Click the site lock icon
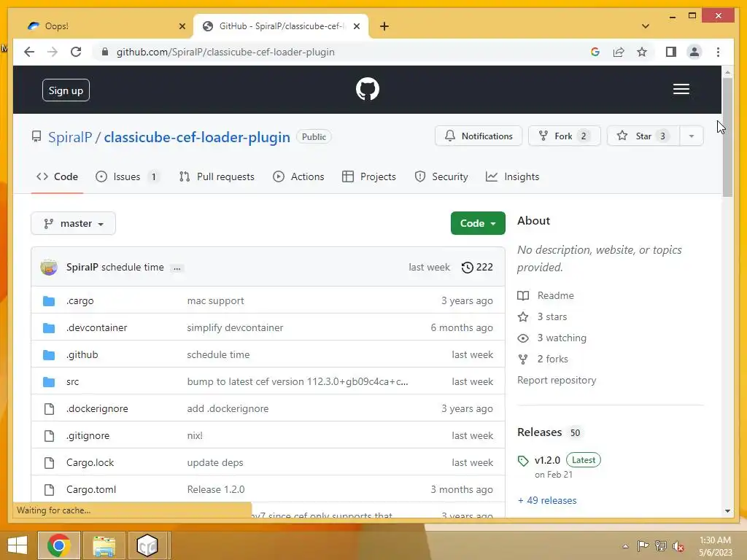Screen dimensions: 747x560 click(105, 52)
